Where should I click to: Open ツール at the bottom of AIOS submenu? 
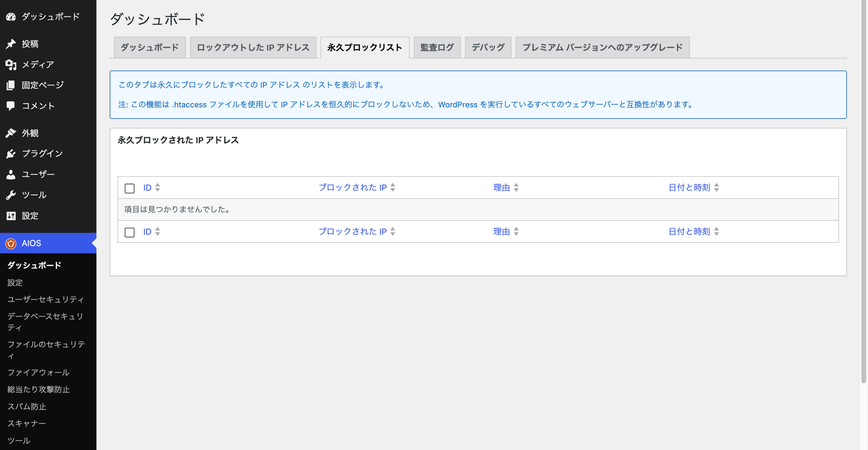click(x=19, y=440)
